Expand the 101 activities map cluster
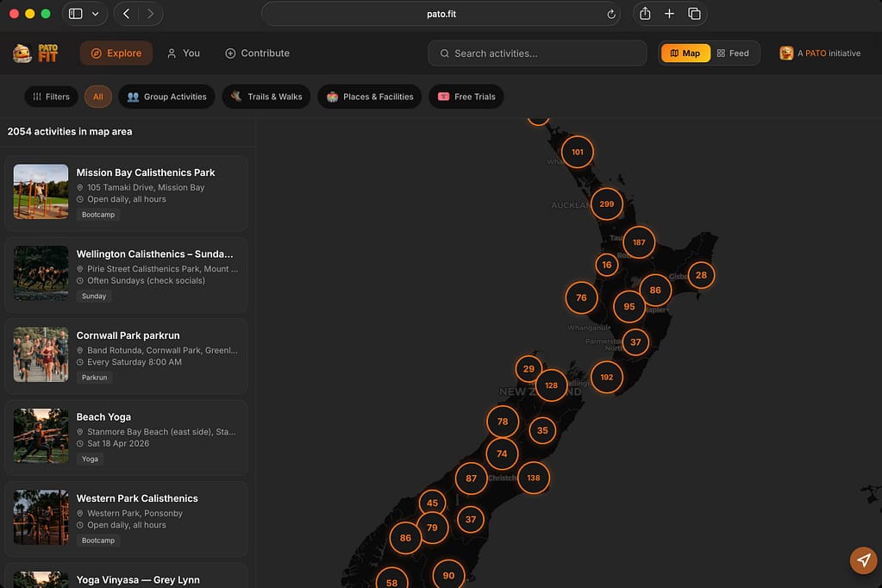The image size is (882, 588). 578,152
